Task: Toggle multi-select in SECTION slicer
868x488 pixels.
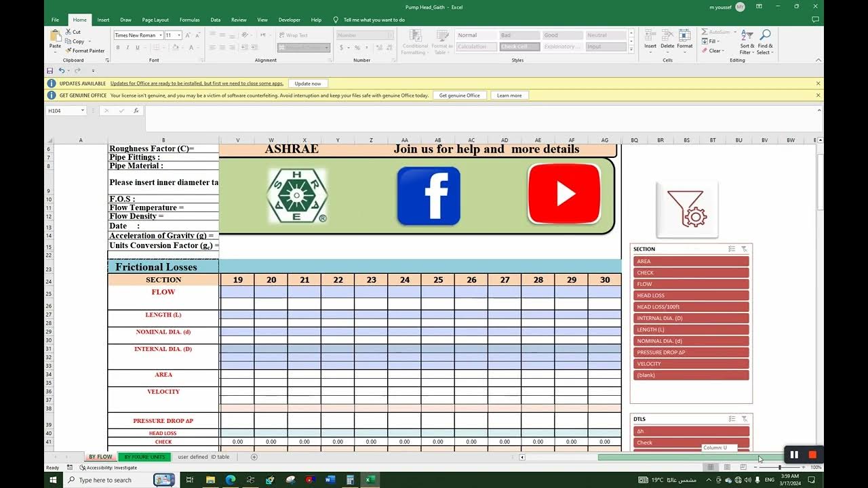Action: [x=732, y=249]
